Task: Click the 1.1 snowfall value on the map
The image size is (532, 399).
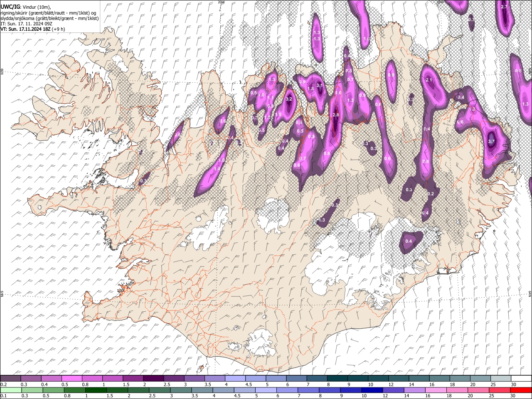Action: (270, 98)
